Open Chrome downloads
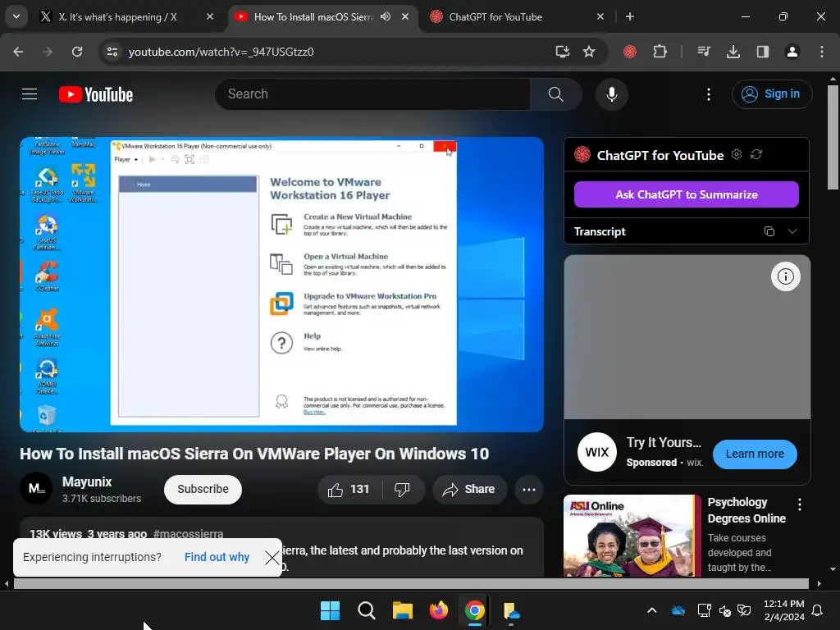 pos(733,52)
